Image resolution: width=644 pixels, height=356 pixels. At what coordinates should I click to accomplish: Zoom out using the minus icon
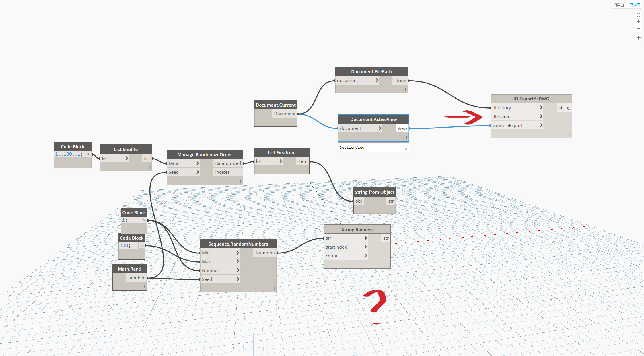tap(639, 28)
